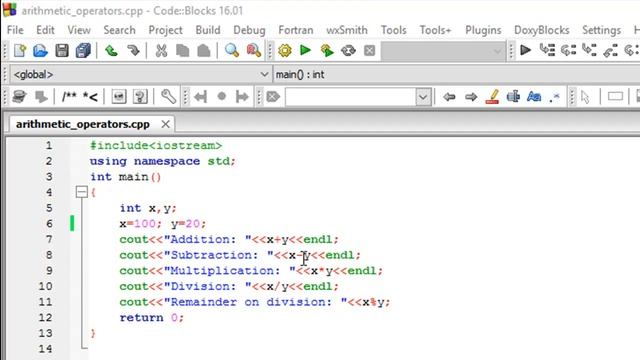Click the Step out debug icon
The width and height of the screenshot is (640, 360).
[x=611, y=51]
